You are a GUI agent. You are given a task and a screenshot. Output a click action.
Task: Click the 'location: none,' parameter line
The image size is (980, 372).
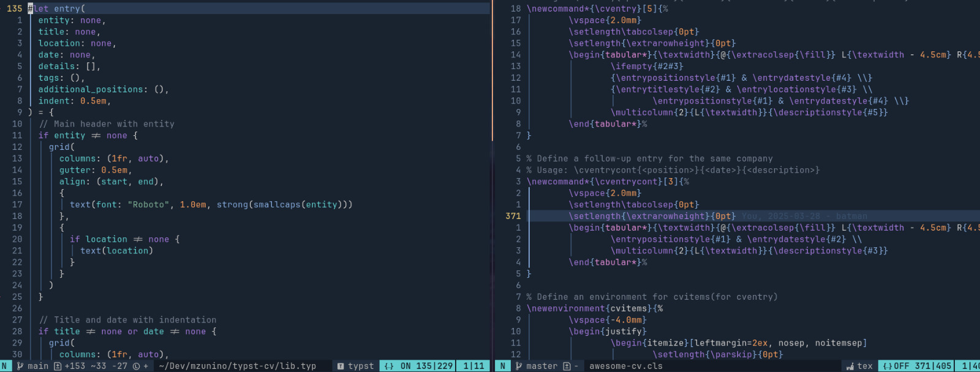click(x=77, y=43)
